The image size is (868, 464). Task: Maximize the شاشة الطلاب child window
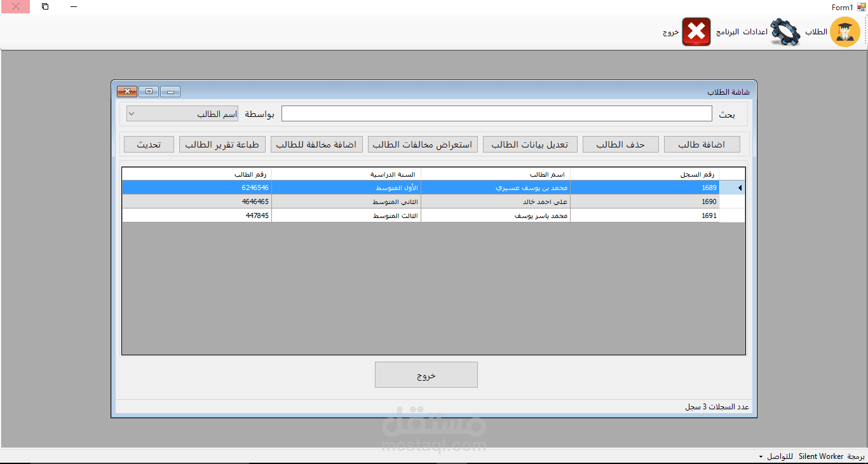(149, 92)
